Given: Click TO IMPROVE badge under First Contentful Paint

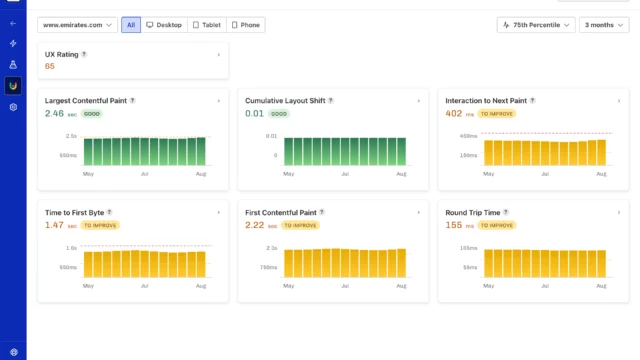Looking at the screenshot, I should point(300,225).
